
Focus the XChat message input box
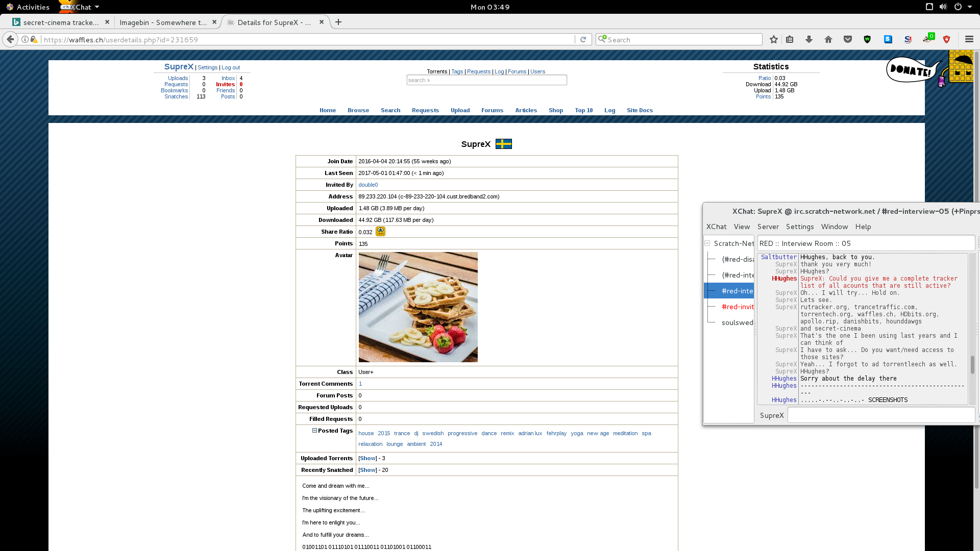[881, 415]
